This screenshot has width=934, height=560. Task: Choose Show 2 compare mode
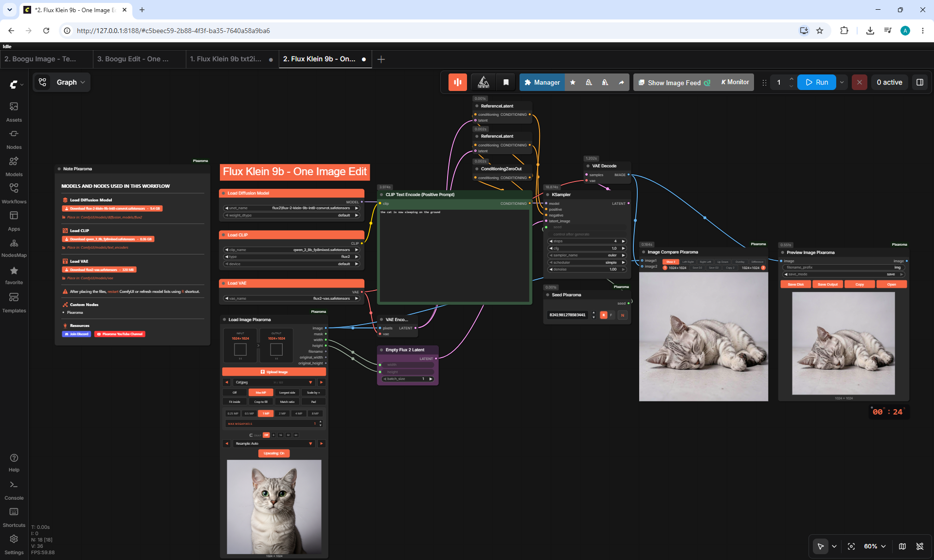[x=670, y=262]
